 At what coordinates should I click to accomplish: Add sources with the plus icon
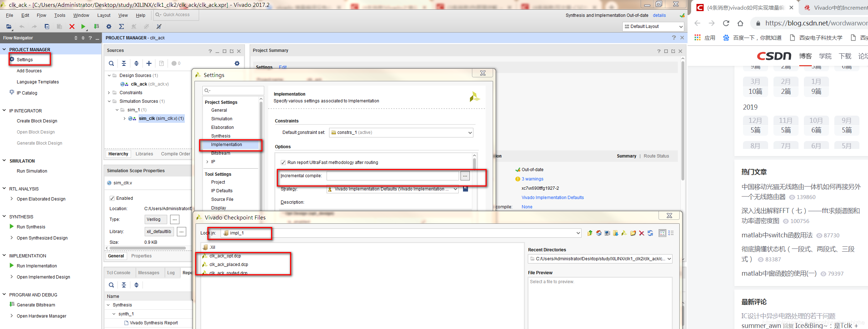click(149, 63)
